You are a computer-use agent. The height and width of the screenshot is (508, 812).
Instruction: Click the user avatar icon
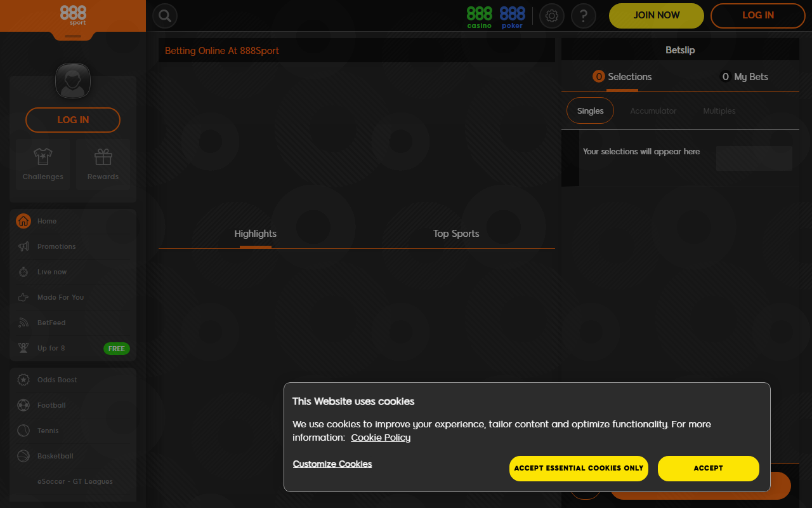click(73, 81)
